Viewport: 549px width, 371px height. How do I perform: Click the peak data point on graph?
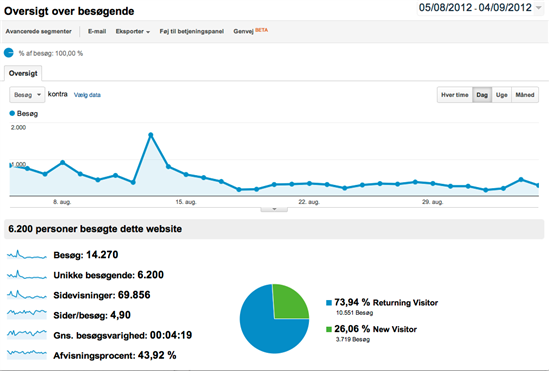click(x=151, y=135)
